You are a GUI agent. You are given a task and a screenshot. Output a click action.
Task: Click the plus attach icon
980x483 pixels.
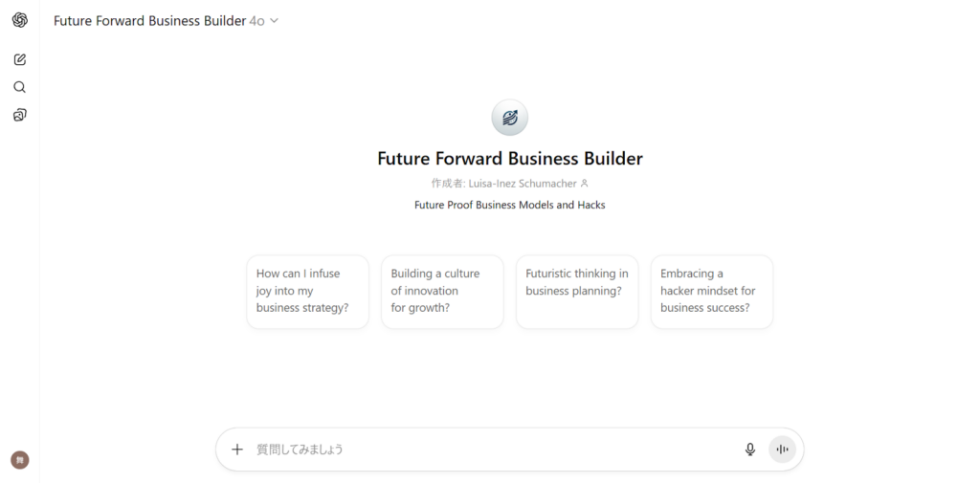click(237, 450)
